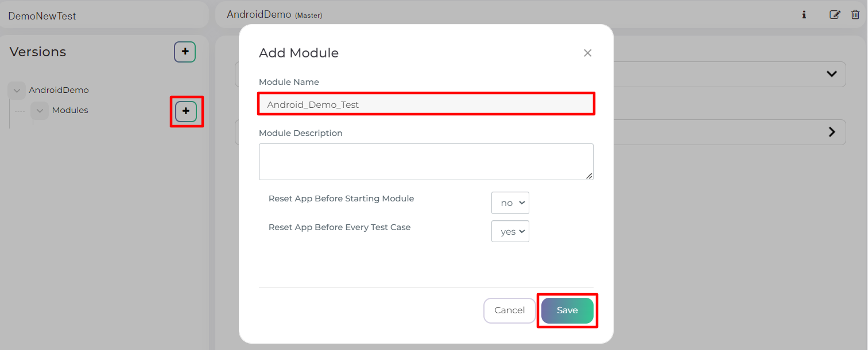Click the edit pencil icon for AndroidDemo
Screen dimensions: 868x350
[835, 15]
